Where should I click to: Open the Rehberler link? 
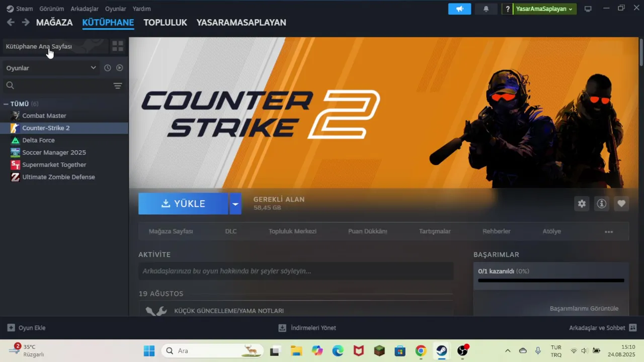[x=497, y=231]
